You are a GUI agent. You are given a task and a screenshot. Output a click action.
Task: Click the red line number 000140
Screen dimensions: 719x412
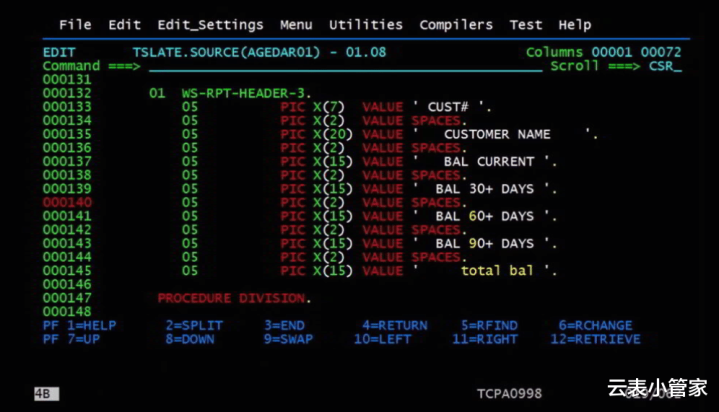[67, 202]
